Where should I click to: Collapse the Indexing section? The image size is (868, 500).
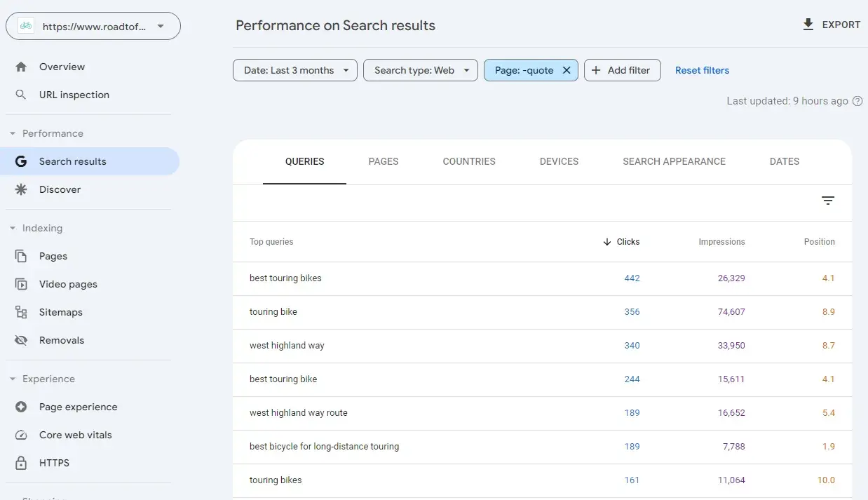tap(13, 228)
